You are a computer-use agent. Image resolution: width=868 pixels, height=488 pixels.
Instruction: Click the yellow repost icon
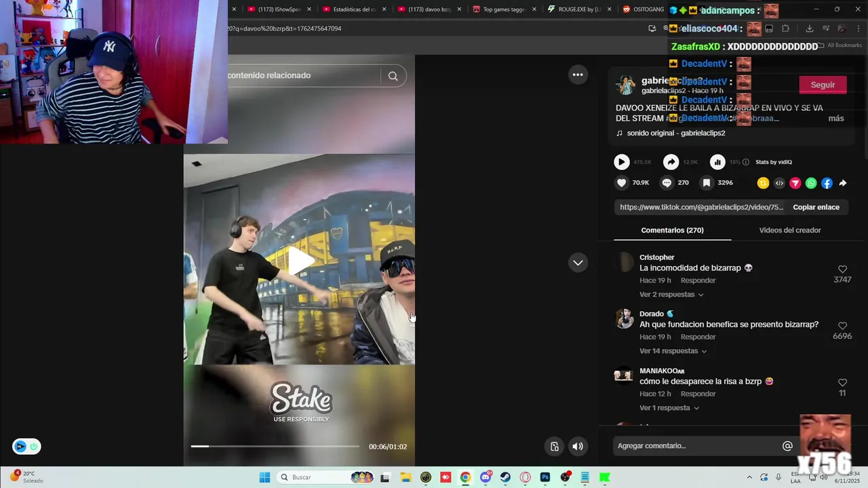pos(764,183)
